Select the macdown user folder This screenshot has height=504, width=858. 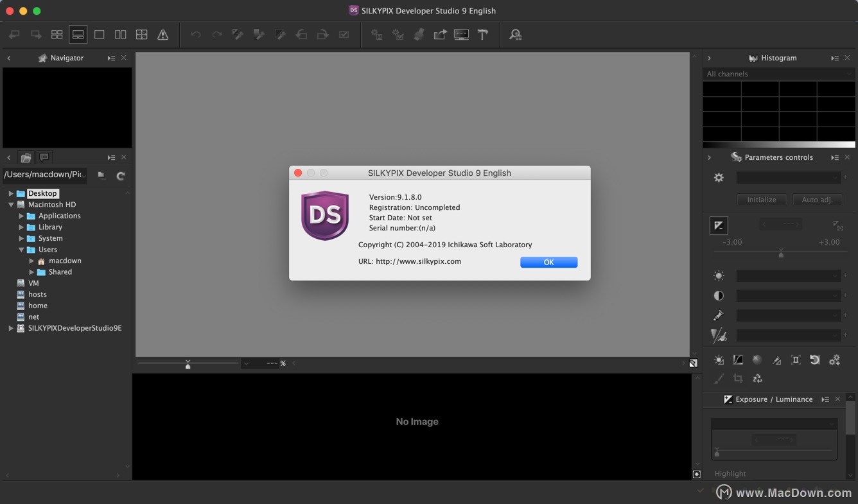pos(65,261)
